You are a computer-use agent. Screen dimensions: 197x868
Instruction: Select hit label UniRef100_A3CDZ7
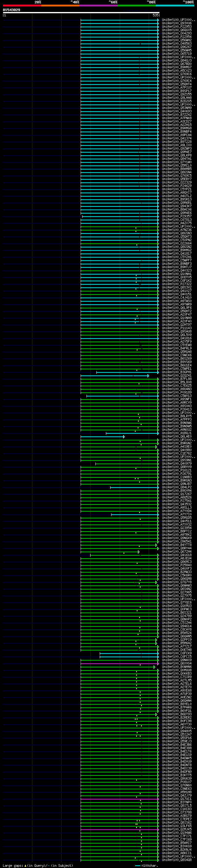click(177, 121)
